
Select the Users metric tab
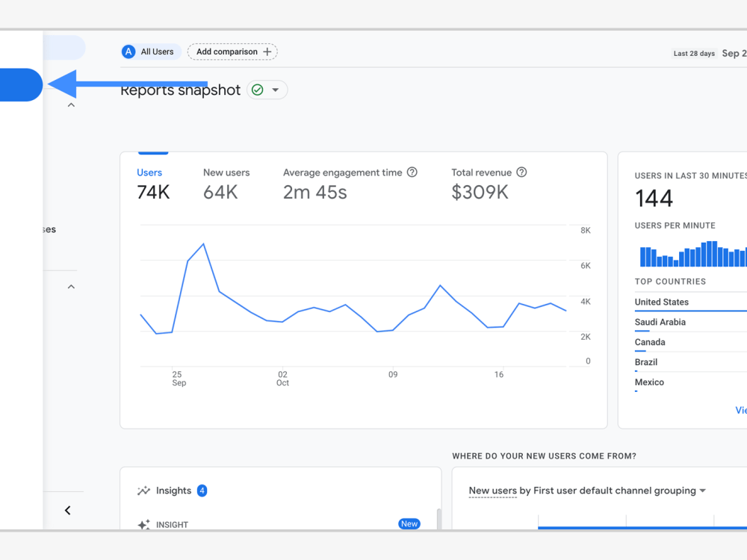tap(152, 184)
